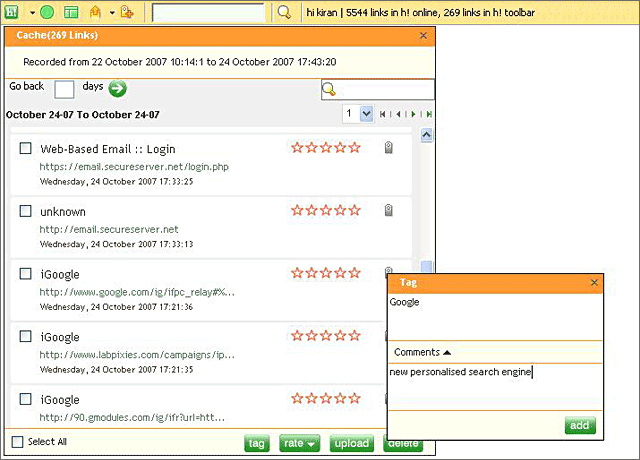Go to next page green arrow
The width and height of the screenshot is (640, 460).
[x=413, y=114]
